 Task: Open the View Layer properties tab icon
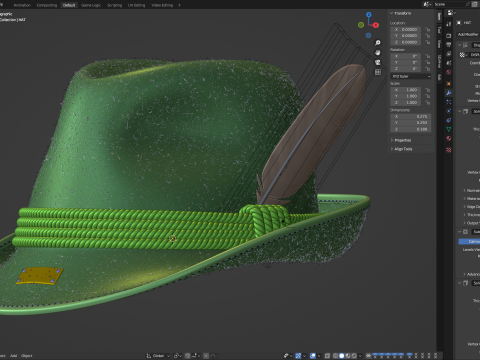pyautogui.click(x=449, y=54)
